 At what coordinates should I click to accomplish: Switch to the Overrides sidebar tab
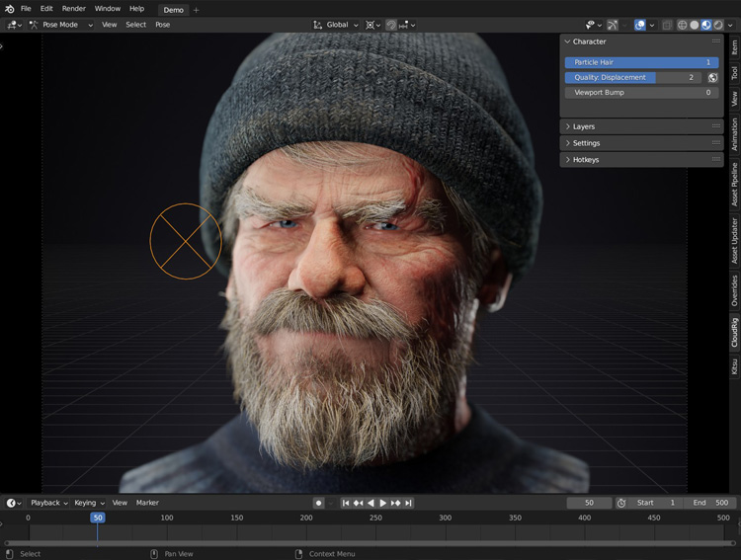(x=734, y=290)
